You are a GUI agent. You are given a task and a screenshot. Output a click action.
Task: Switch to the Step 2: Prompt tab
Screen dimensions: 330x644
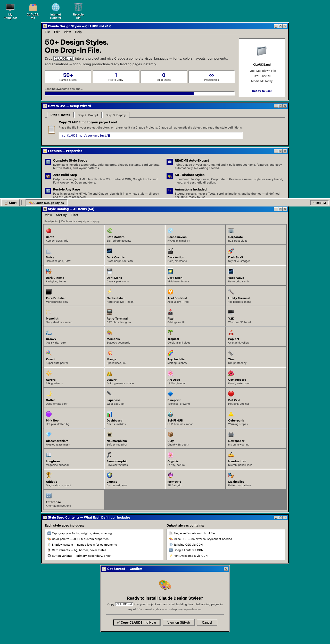(88, 115)
